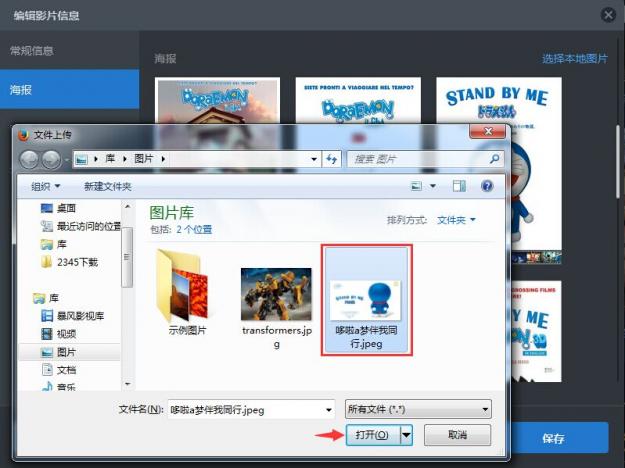The image size is (625, 468).
Task: Select 文档 library in the navigation pane
Action: (x=59, y=370)
